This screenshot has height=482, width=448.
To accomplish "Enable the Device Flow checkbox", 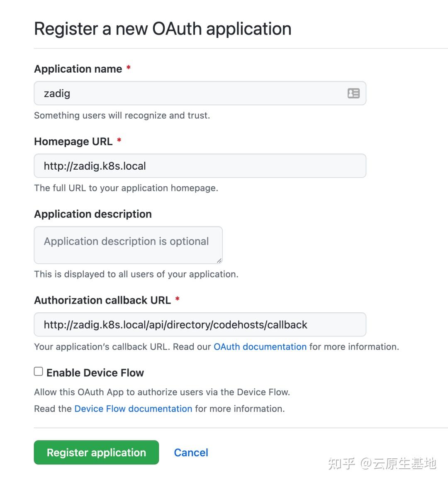I will pyautogui.click(x=39, y=371).
